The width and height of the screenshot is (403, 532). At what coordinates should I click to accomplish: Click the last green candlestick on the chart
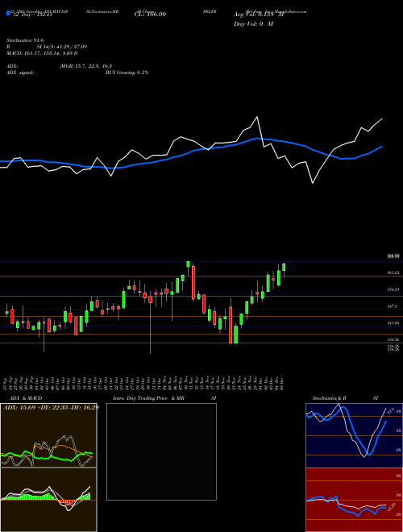(284, 267)
